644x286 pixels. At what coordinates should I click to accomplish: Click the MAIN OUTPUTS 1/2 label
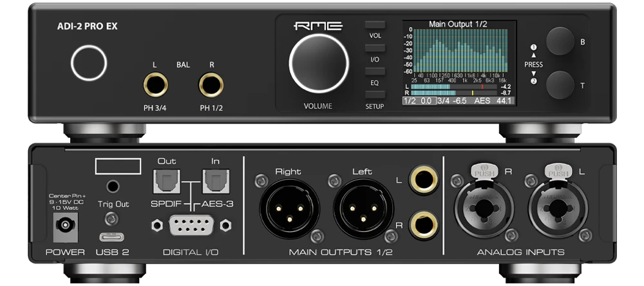coord(340,253)
